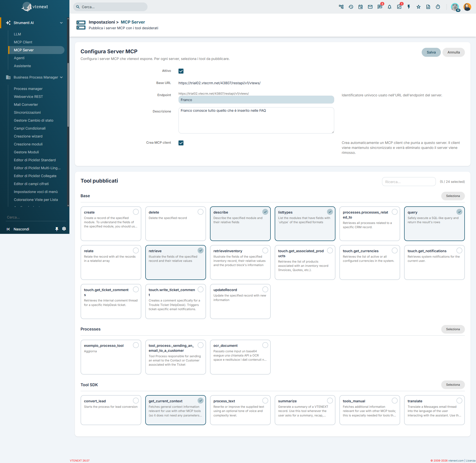Enable the touch.get_currencies tool toggle
Image resolution: width=476 pixels, height=463 pixels.
pos(395,250)
